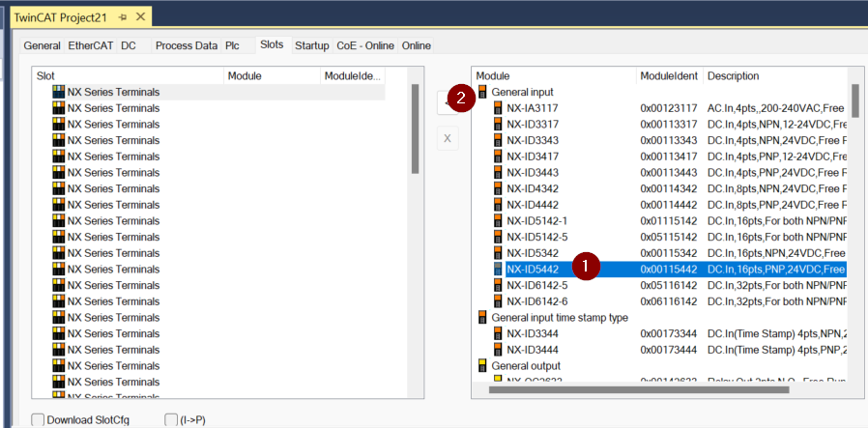Click the Module header in slot list
This screenshot has height=428, width=868.
(x=272, y=75)
